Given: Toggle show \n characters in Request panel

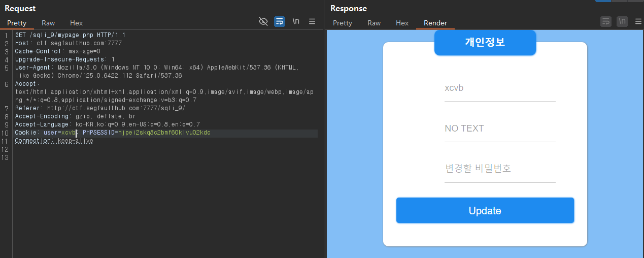Looking at the screenshot, I should (x=296, y=21).
